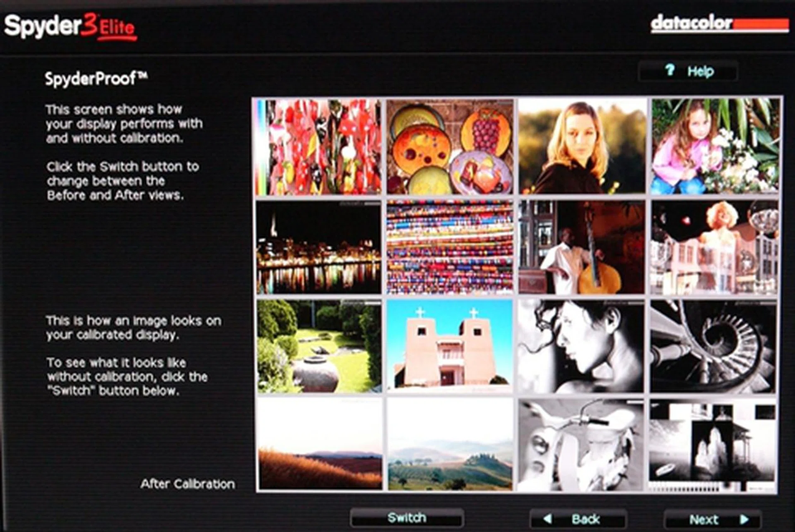795x532 pixels.
Task: Select the blonde woman portrait thumbnail
Action: point(582,147)
